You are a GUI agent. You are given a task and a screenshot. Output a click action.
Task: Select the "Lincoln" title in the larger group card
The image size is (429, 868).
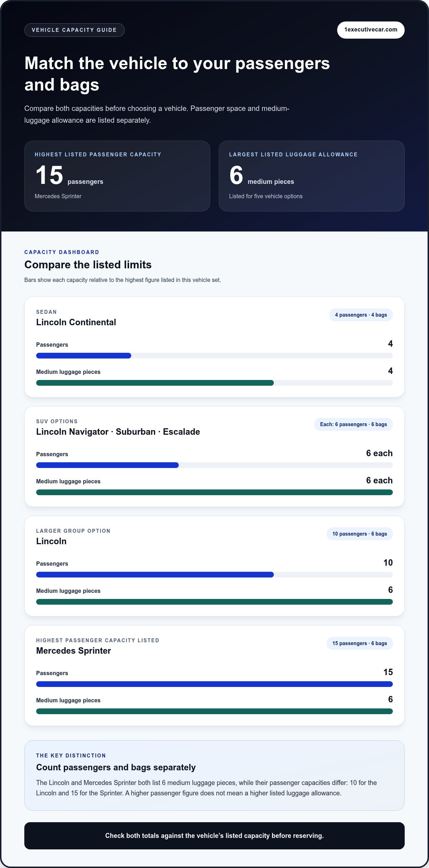[51, 541]
